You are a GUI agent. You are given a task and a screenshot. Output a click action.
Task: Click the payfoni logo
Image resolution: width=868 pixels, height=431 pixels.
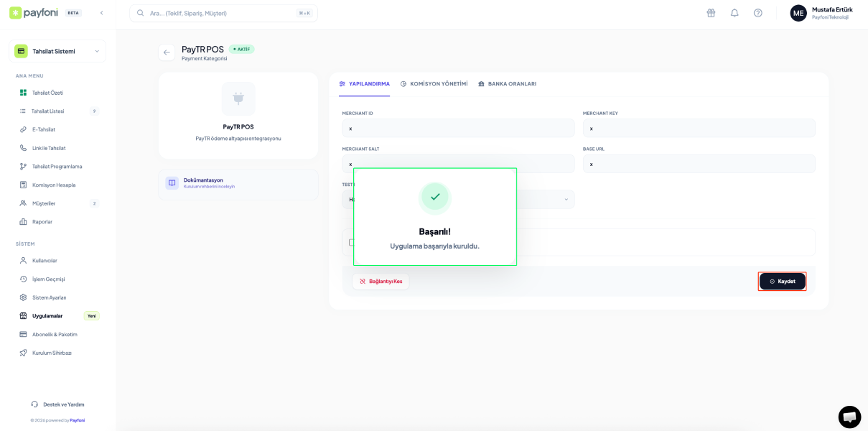coord(34,13)
